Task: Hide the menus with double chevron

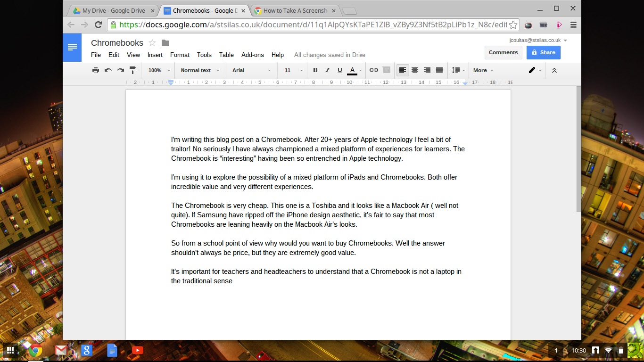Action: [x=554, y=70]
